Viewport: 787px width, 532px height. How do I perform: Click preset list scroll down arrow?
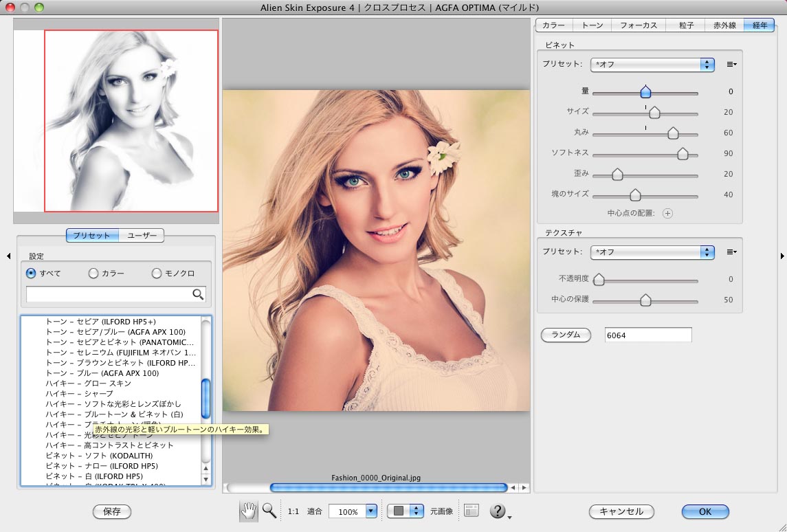[206, 479]
